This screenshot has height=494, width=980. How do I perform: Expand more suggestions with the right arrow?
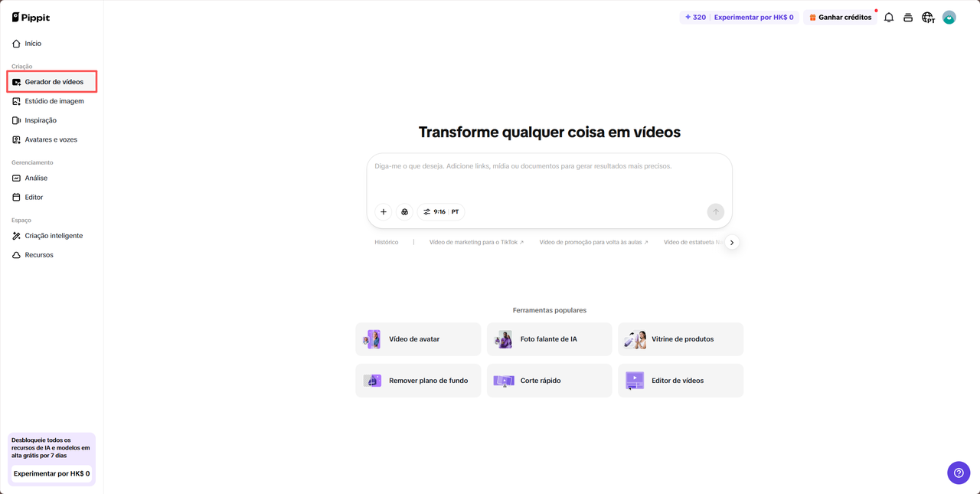tap(732, 242)
